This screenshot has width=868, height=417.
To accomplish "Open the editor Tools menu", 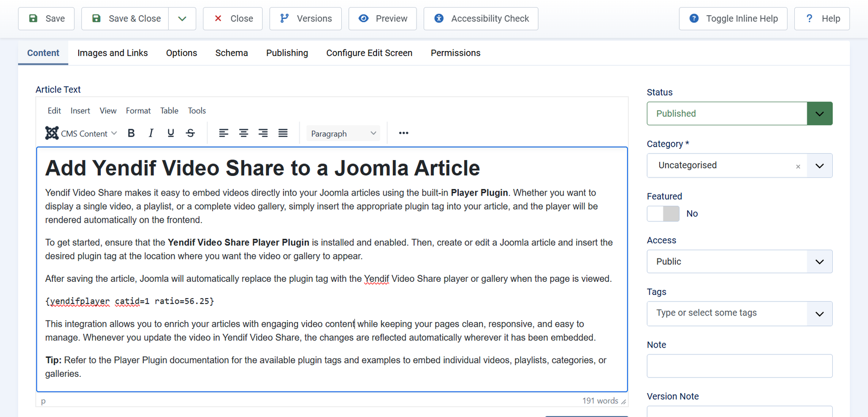I will pyautogui.click(x=197, y=111).
